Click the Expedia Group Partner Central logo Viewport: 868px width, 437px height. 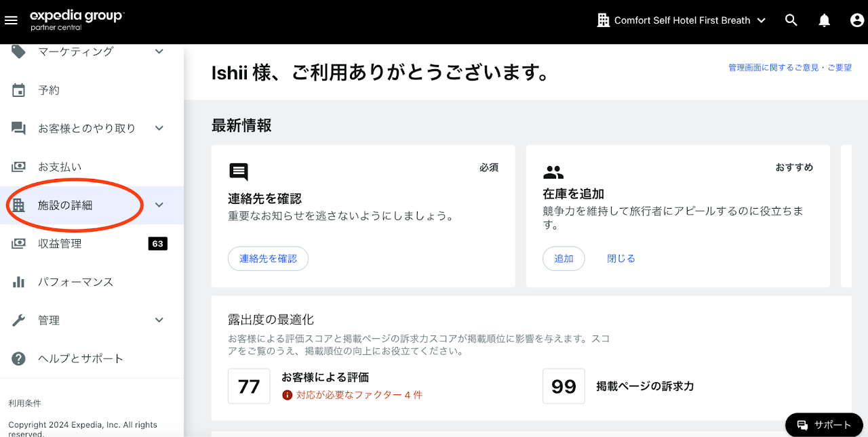coord(77,20)
